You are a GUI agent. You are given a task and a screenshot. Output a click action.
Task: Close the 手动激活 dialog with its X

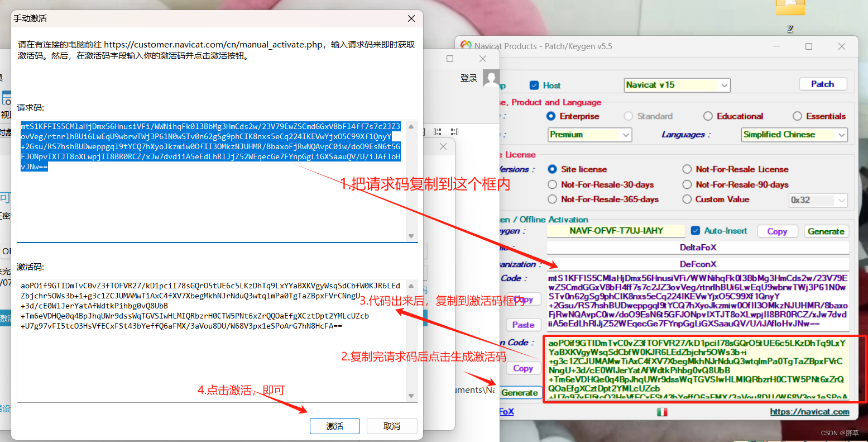(x=411, y=18)
